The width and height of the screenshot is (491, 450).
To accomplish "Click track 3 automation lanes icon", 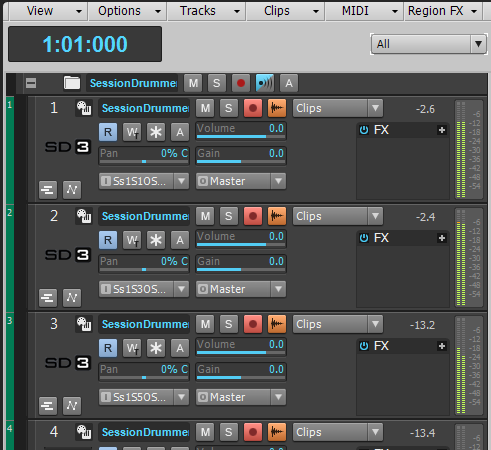I will 72,406.
